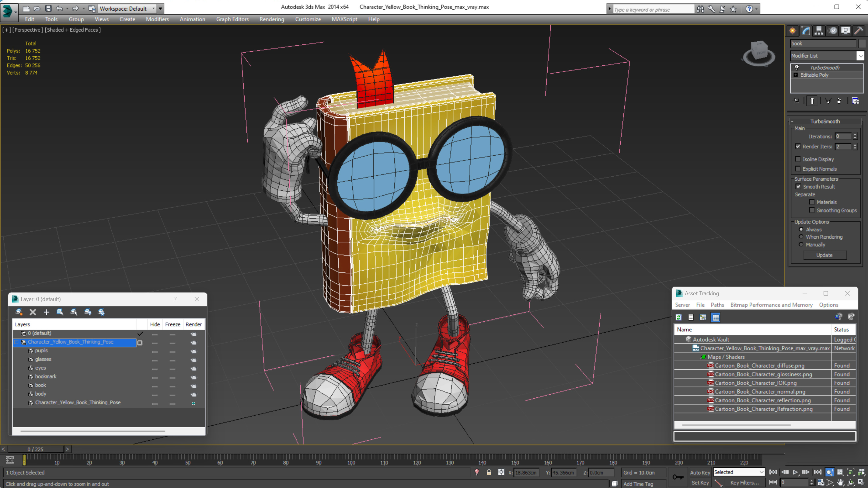Open the Hierarchy command panel tab
The height and width of the screenshot is (488, 868).
[x=819, y=31]
